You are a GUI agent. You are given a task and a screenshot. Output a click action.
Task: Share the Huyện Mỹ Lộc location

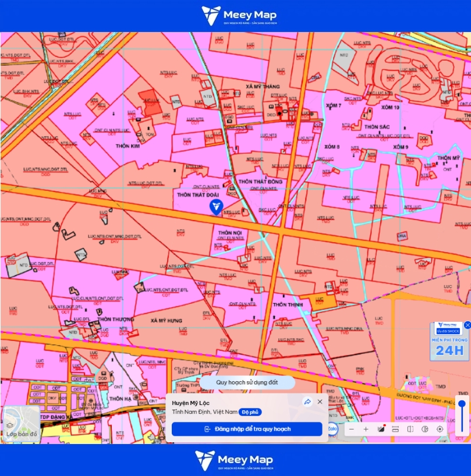[307, 402]
